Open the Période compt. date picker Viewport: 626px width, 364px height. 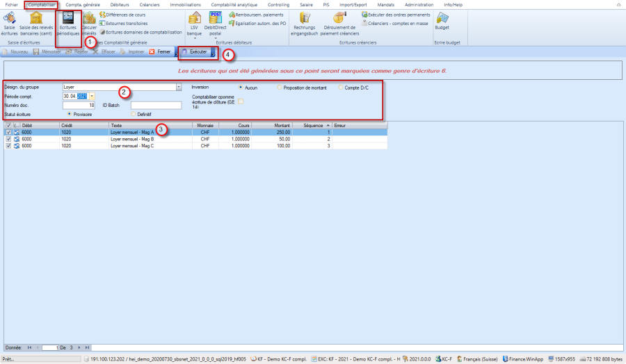pos(92,97)
